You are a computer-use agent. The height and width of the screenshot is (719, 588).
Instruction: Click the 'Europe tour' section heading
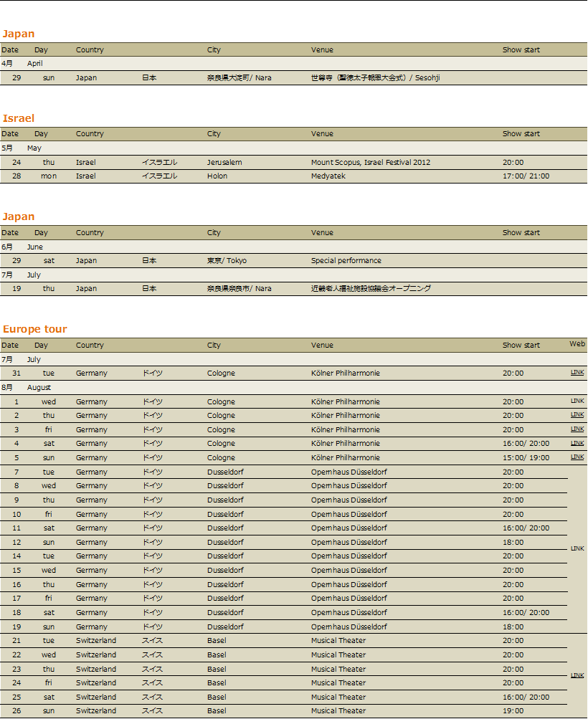coord(35,329)
